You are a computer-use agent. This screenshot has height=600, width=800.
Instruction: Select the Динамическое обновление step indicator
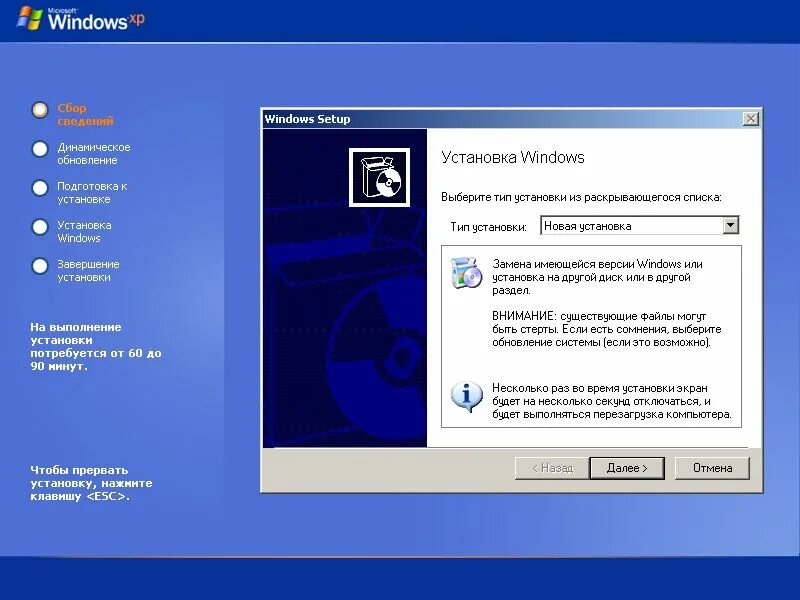(40, 149)
